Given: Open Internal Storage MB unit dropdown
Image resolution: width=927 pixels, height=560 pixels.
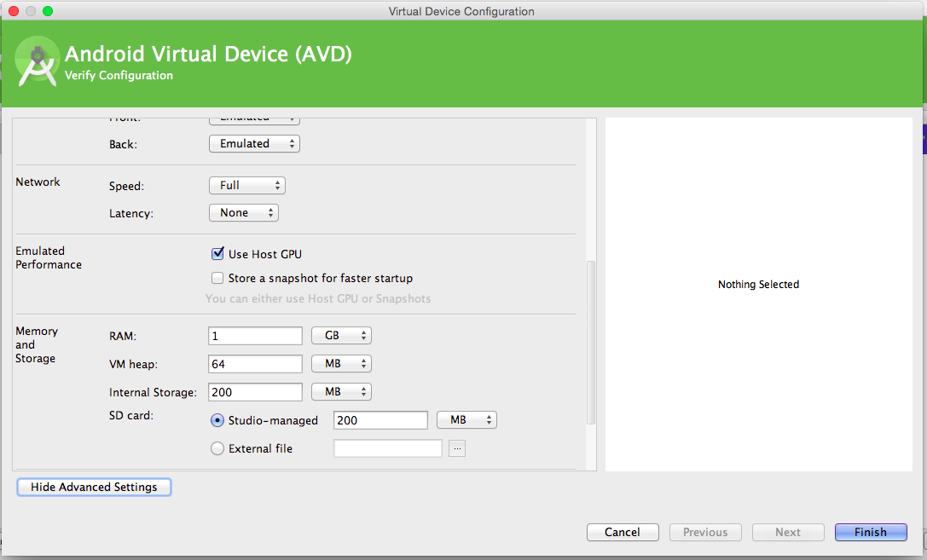Looking at the screenshot, I should click(342, 391).
